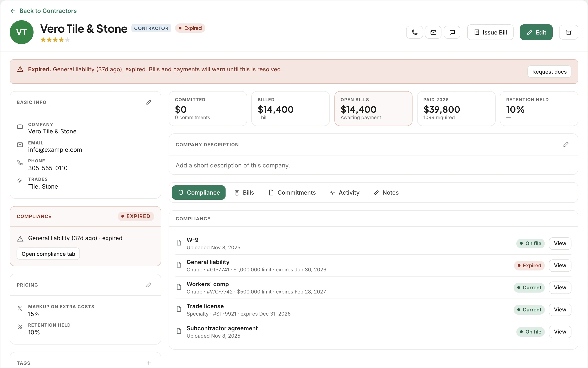
Task: Select the Open Bills stat card
Action: tap(373, 109)
